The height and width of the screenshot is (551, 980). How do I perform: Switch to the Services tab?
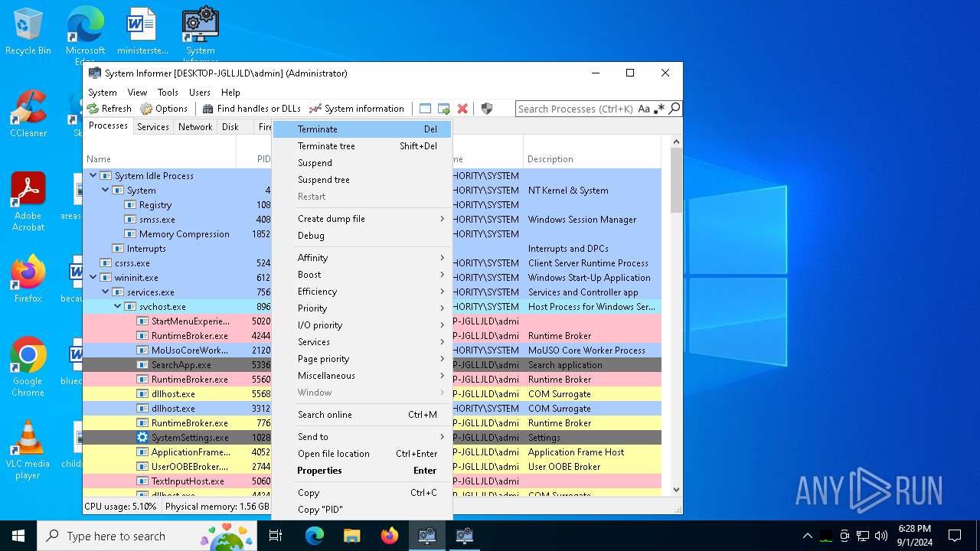click(153, 127)
